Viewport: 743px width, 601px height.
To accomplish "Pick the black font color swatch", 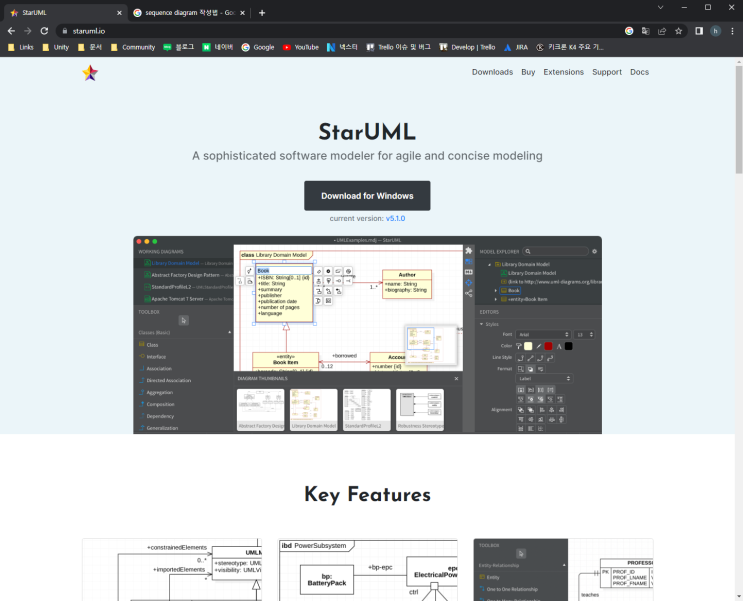I will tap(569, 346).
